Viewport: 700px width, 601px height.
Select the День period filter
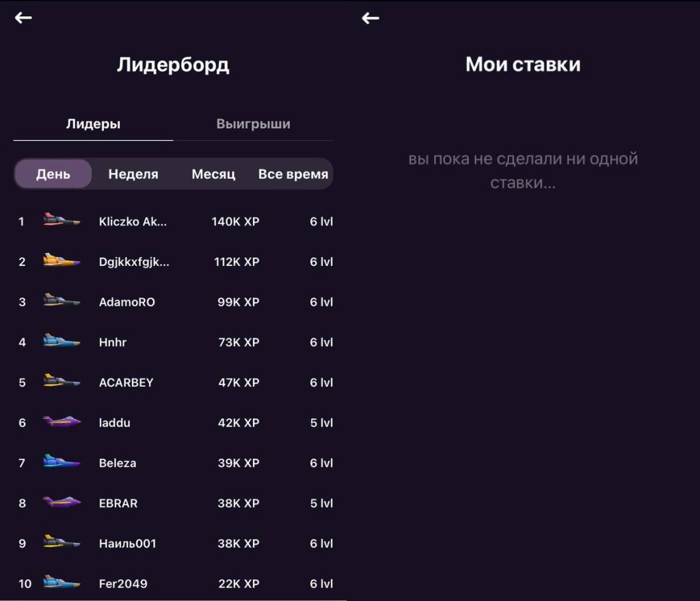[x=53, y=174]
